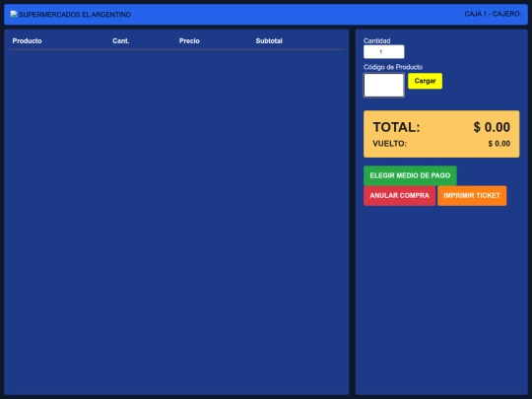Viewport: 532px width, 399px height.
Task: Click the CAJA 1 - CAJERO label
Action: tap(493, 14)
